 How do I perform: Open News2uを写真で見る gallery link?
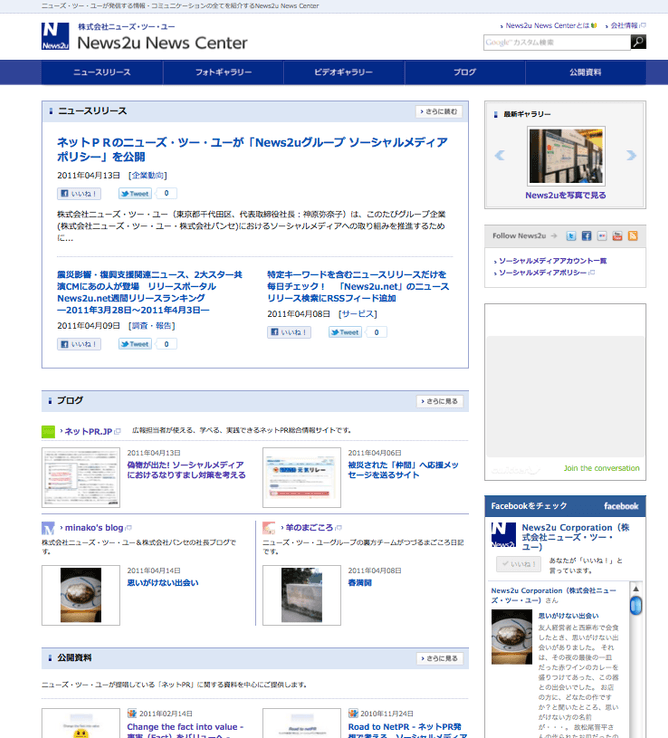coord(565,195)
